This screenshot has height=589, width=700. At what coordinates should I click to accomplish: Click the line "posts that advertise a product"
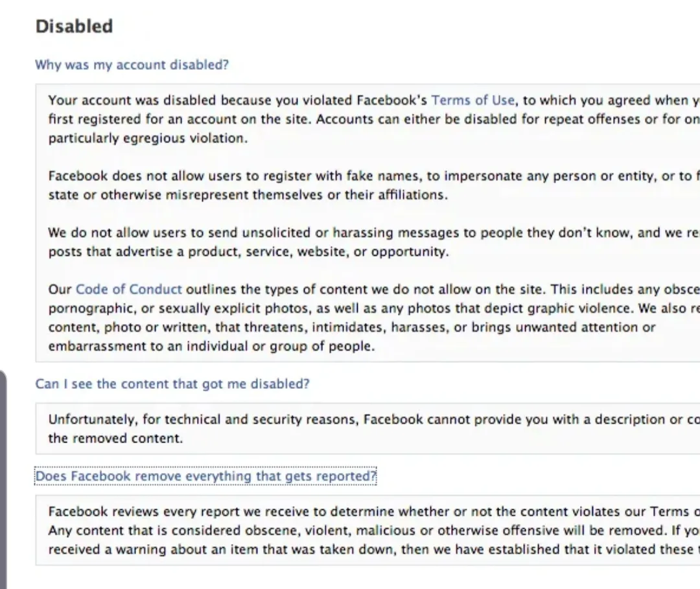pyautogui.click(x=248, y=252)
